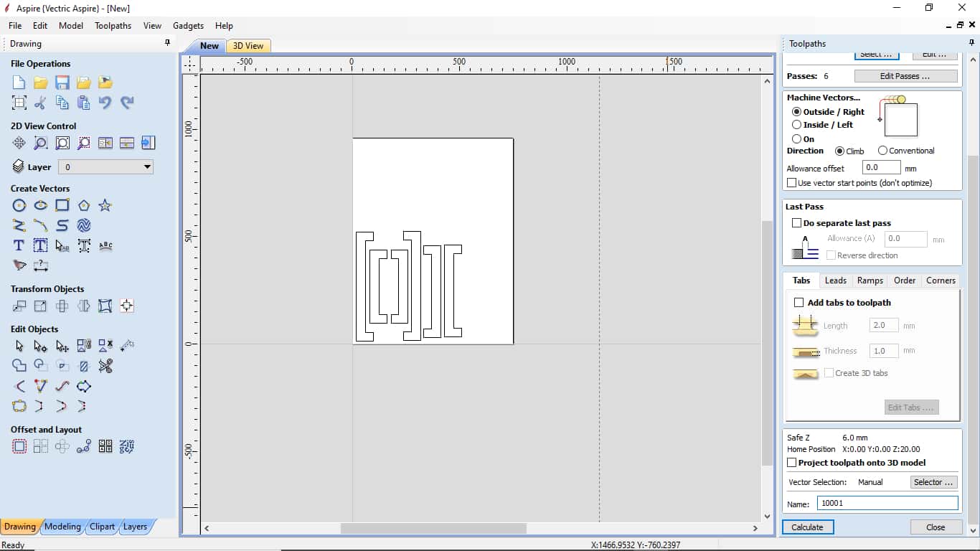Select the Draw Polygon tool
Viewport: 980px width, 551px height.
coord(84,205)
